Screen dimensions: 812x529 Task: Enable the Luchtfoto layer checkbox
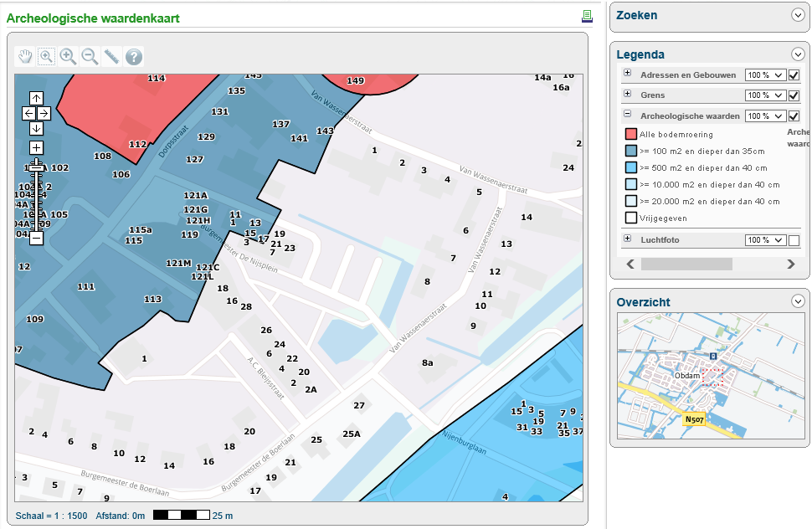pos(794,240)
